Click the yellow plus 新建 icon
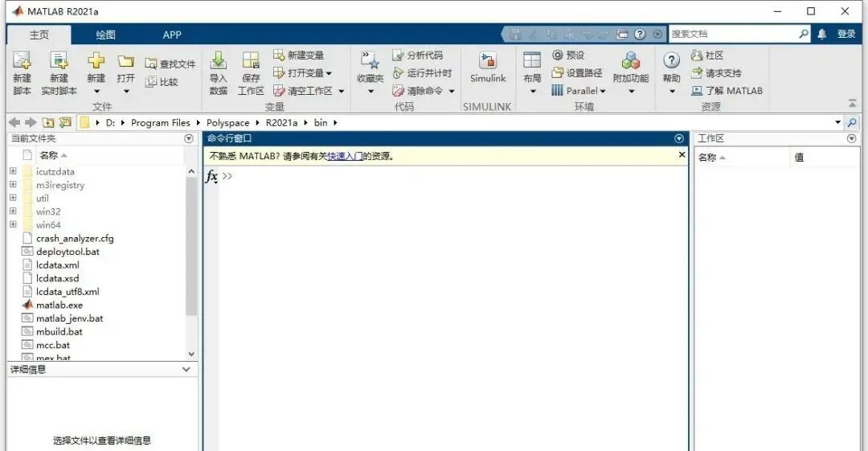This screenshot has width=868, height=451. (x=96, y=59)
